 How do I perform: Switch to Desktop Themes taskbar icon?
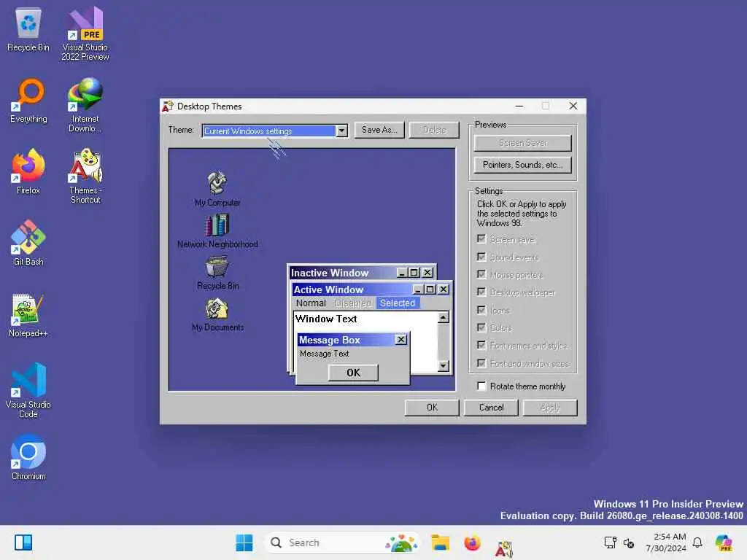pos(503,548)
